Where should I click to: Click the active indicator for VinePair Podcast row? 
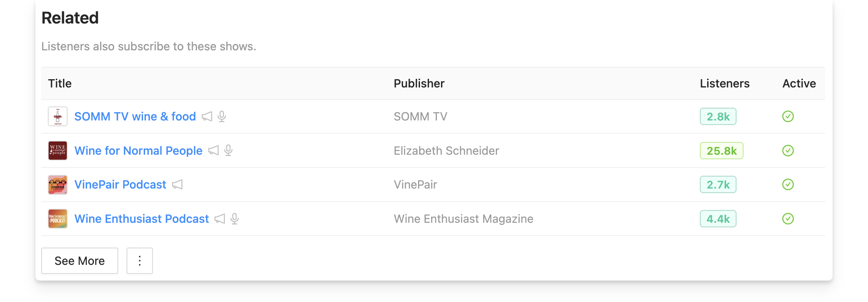(788, 185)
